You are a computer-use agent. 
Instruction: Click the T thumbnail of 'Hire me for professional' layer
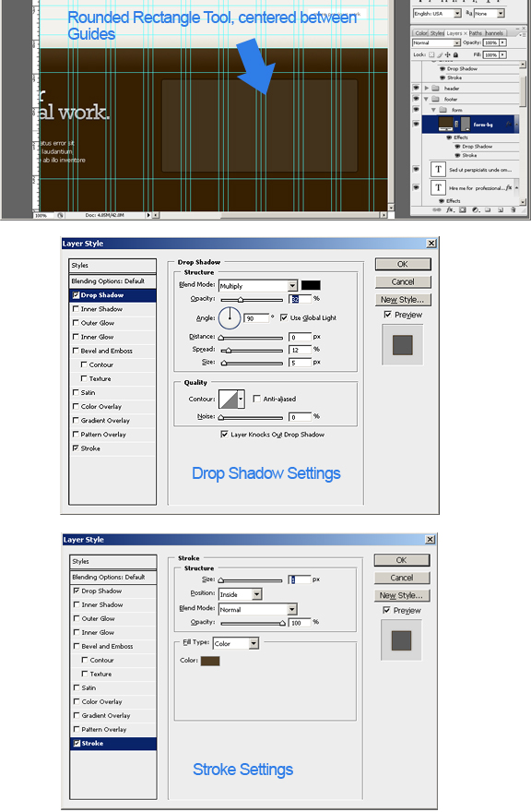(x=439, y=187)
